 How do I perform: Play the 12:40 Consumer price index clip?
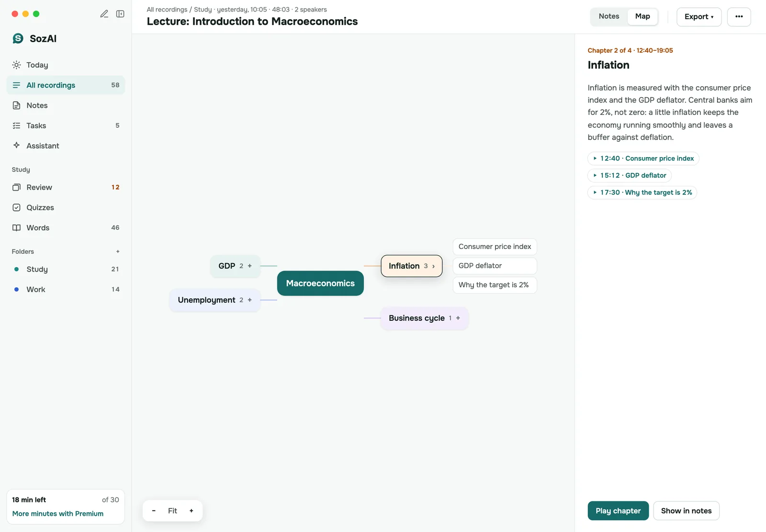click(x=643, y=158)
